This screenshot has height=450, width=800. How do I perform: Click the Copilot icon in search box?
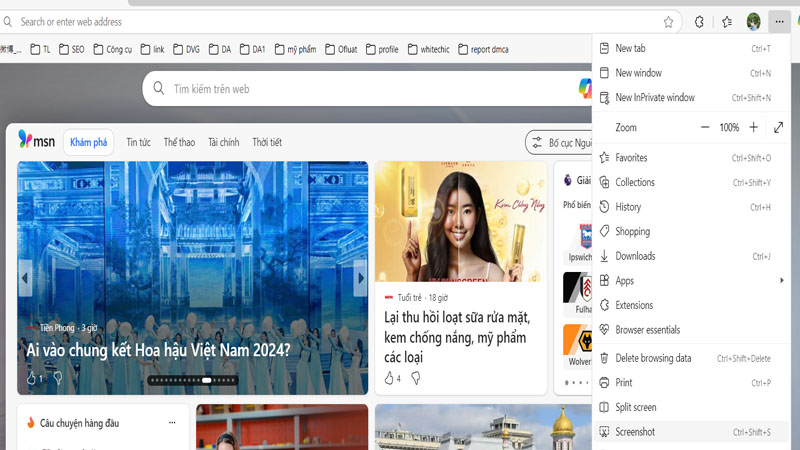tap(585, 88)
